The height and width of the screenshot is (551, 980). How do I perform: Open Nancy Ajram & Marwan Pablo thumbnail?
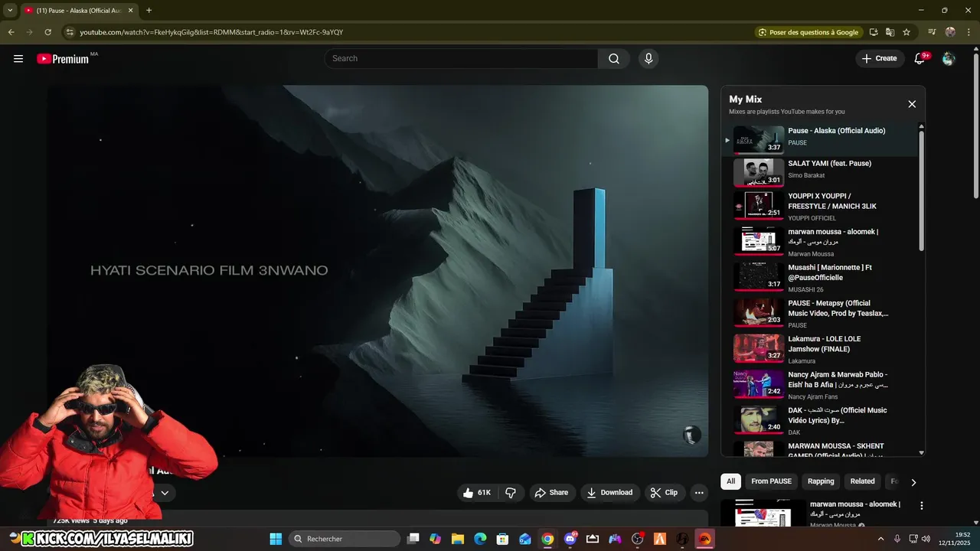pyautogui.click(x=759, y=384)
